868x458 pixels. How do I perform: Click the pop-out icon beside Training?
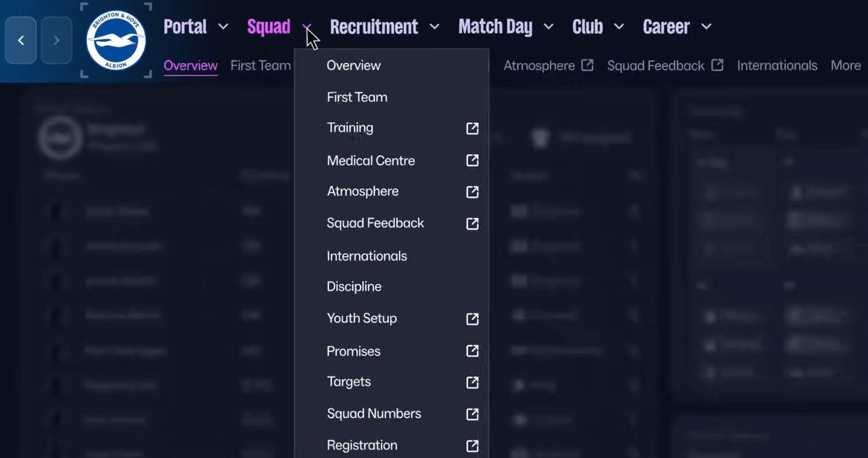(x=472, y=129)
